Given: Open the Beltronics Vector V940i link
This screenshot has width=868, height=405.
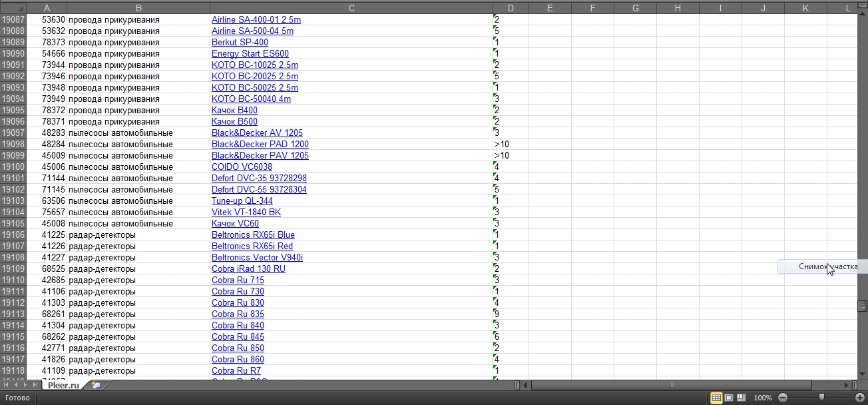Looking at the screenshot, I should 257,258.
